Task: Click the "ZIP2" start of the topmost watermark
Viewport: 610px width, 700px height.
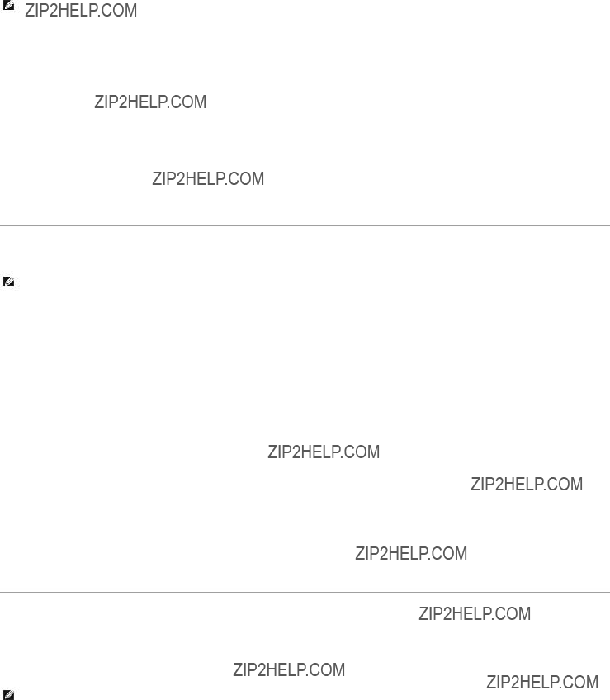Action: click(40, 11)
